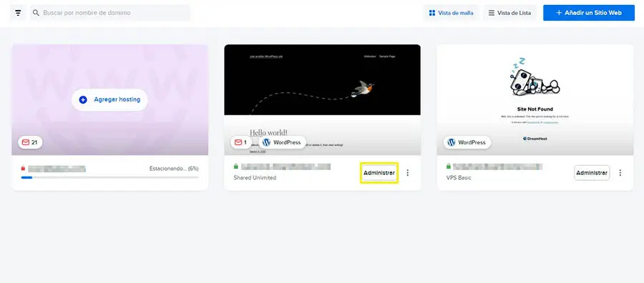Open more options for Shared Unlimited site
The width and height of the screenshot is (644, 283).
(407, 173)
